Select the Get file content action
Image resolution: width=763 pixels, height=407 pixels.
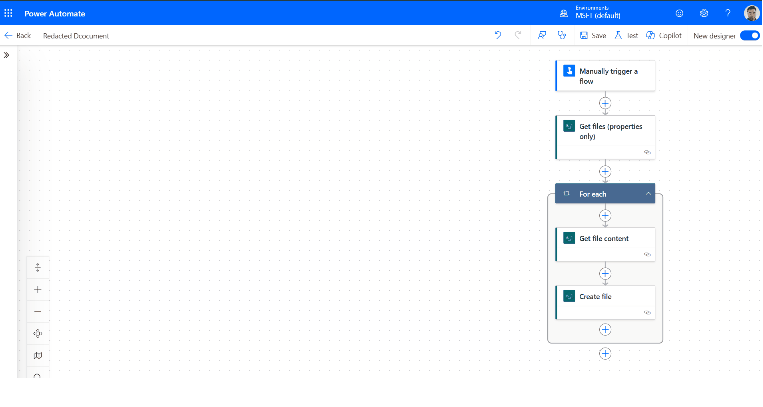click(605, 244)
